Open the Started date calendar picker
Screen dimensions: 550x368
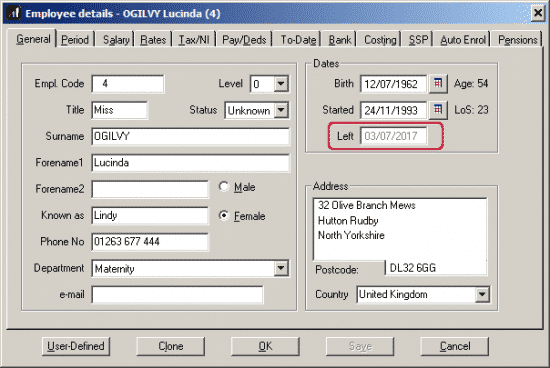tap(438, 110)
